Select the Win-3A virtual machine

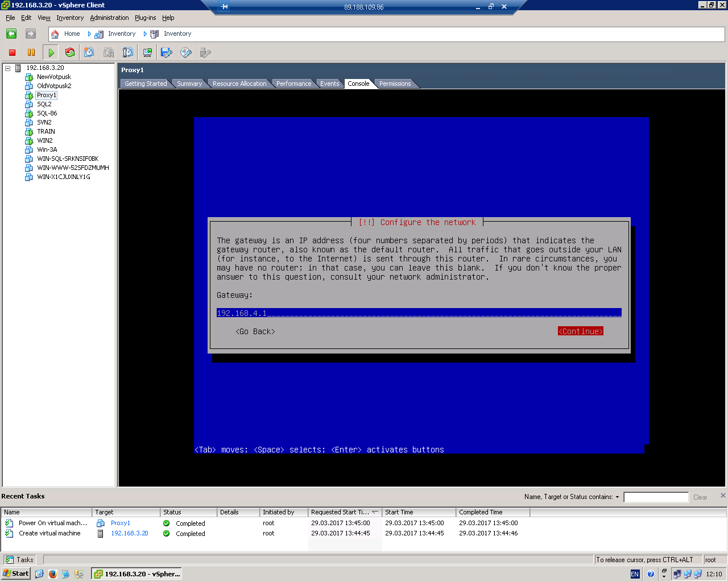(x=47, y=149)
